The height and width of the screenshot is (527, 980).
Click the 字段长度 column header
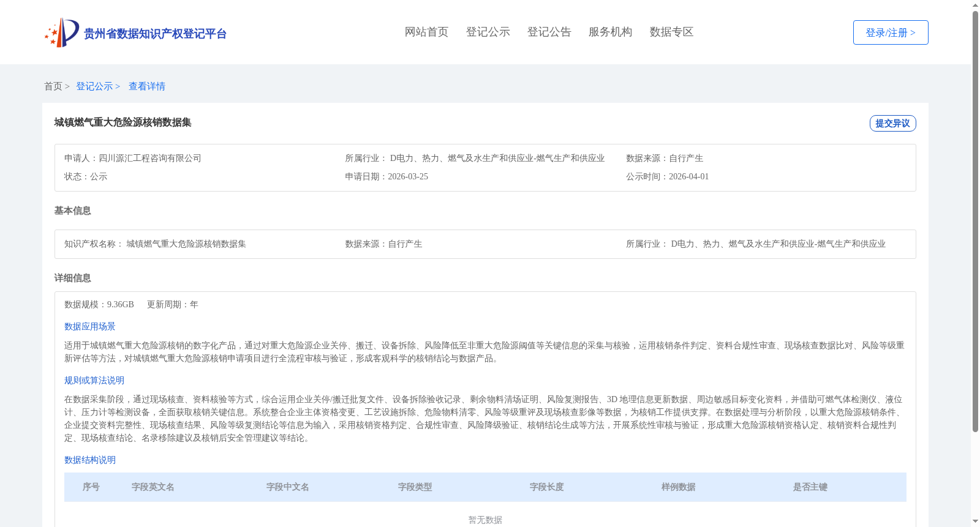click(x=547, y=487)
